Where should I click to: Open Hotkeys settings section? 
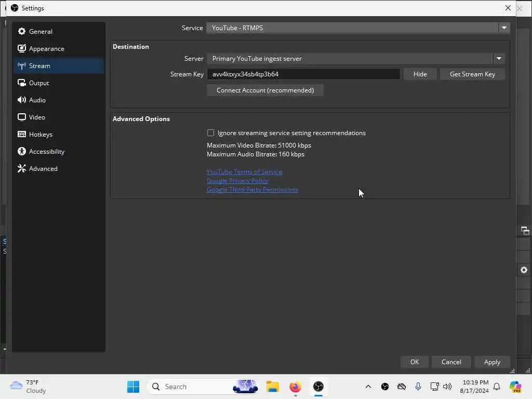[x=58, y=135]
